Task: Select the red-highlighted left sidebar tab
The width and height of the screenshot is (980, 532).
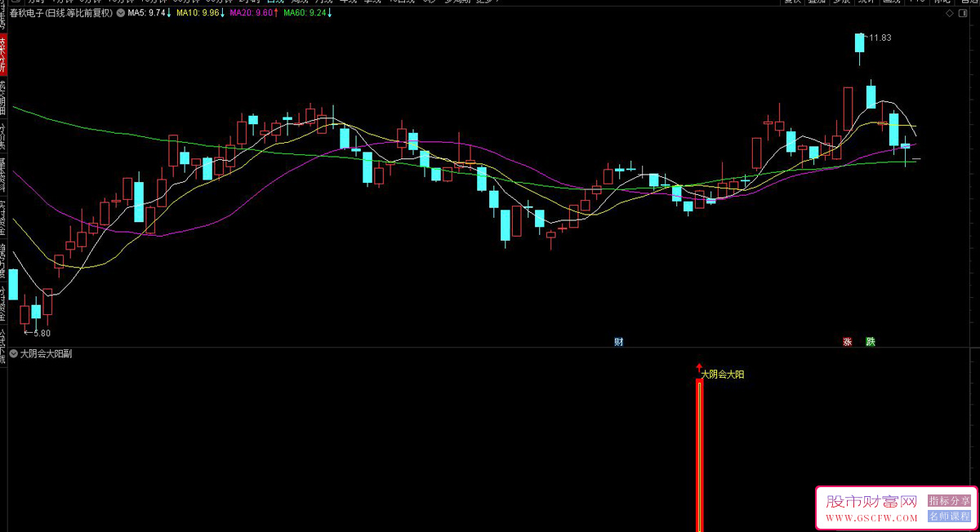Action: pyautogui.click(x=3, y=53)
